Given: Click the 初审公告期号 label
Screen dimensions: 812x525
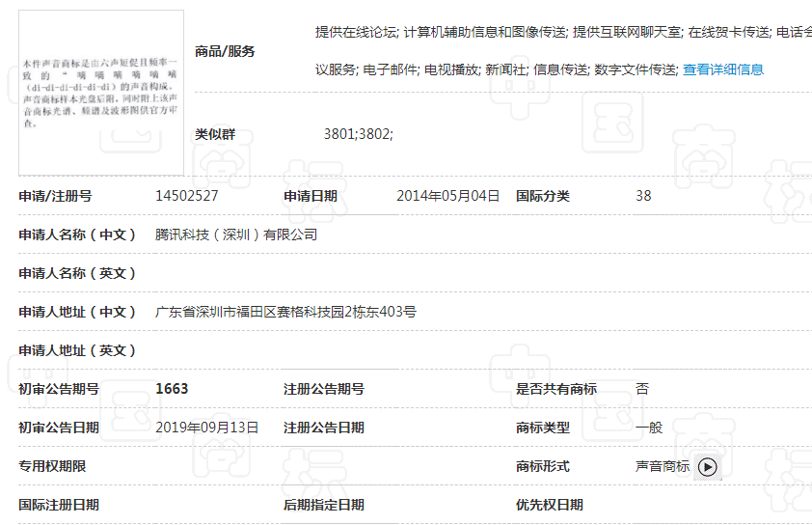Looking at the screenshot, I should pyautogui.click(x=59, y=389).
